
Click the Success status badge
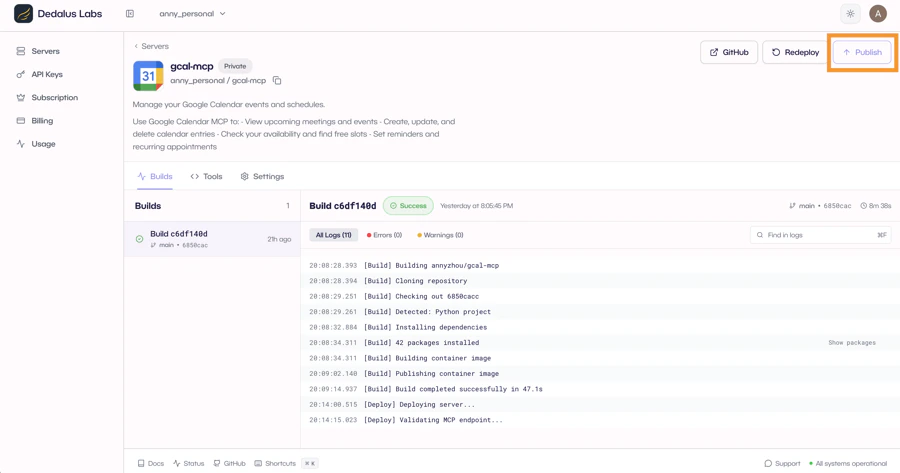pyautogui.click(x=408, y=206)
